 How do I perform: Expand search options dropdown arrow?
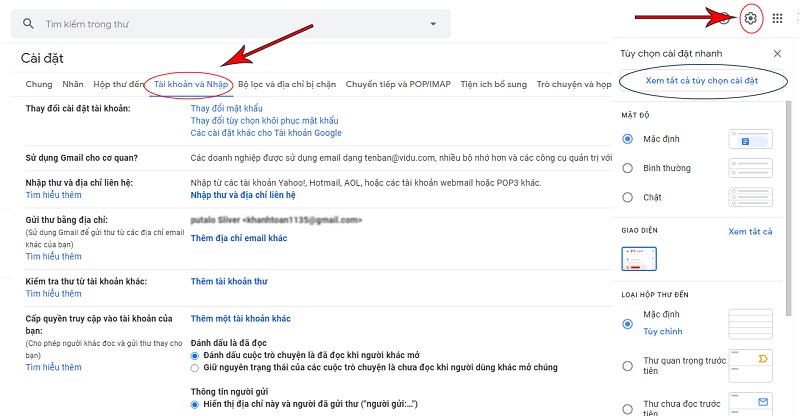(x=433, y=23)
